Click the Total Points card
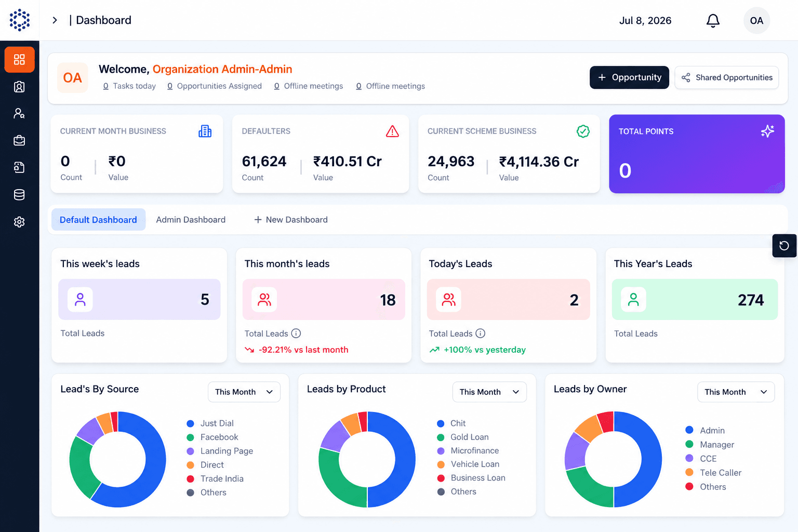Image resolution: width=798 pixels, height=532 pixels. pyautogui.click(x=697, y=154)
